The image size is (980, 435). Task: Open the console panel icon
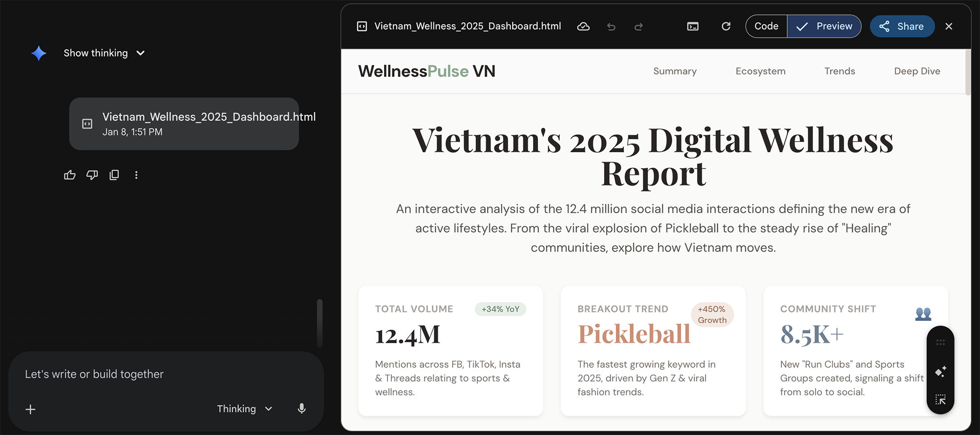(x=693, y=27)
